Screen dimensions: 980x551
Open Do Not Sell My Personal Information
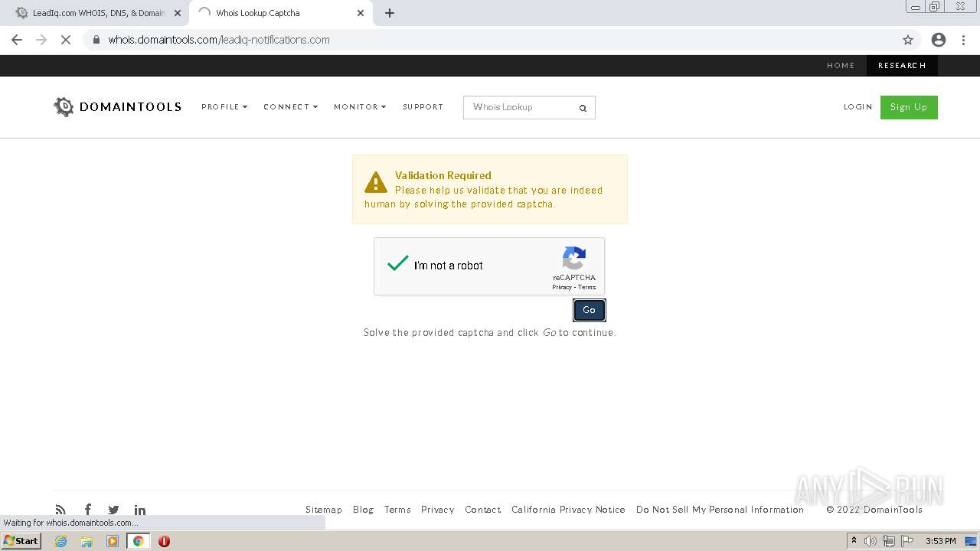click(x=720, y=510)
